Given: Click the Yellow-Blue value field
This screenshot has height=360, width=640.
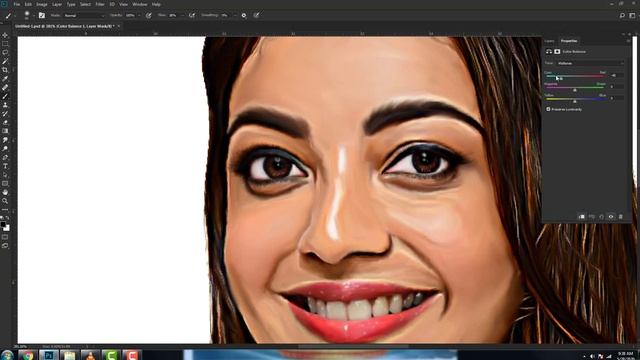Looking at the screenshot, I should tap(616, 98).
